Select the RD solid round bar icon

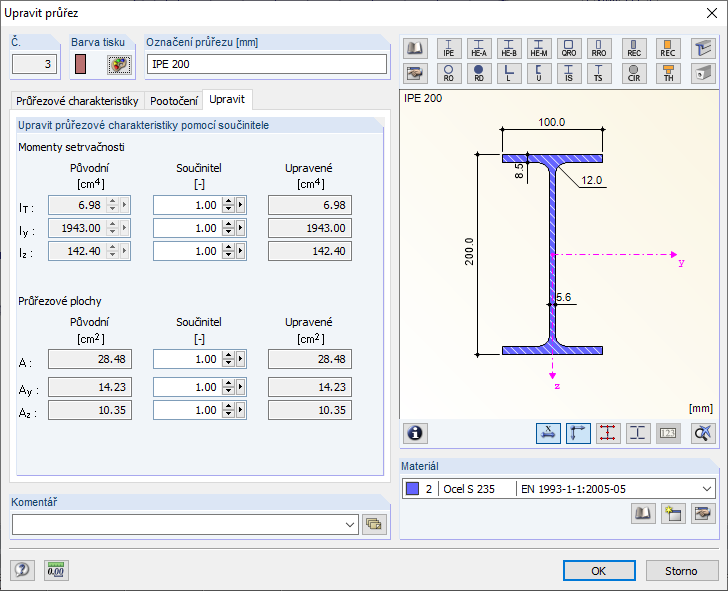[x=479, y=73]
